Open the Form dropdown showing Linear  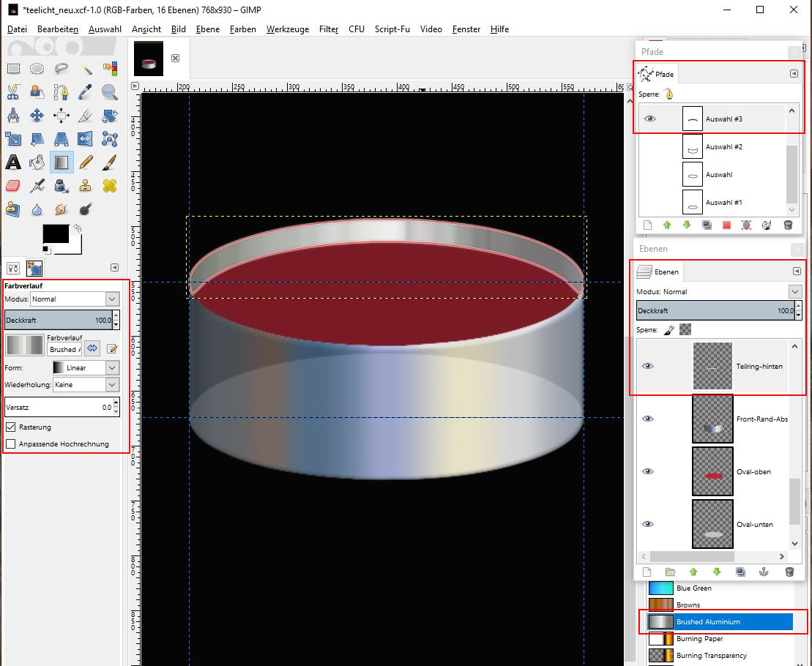tap(85, 367)
